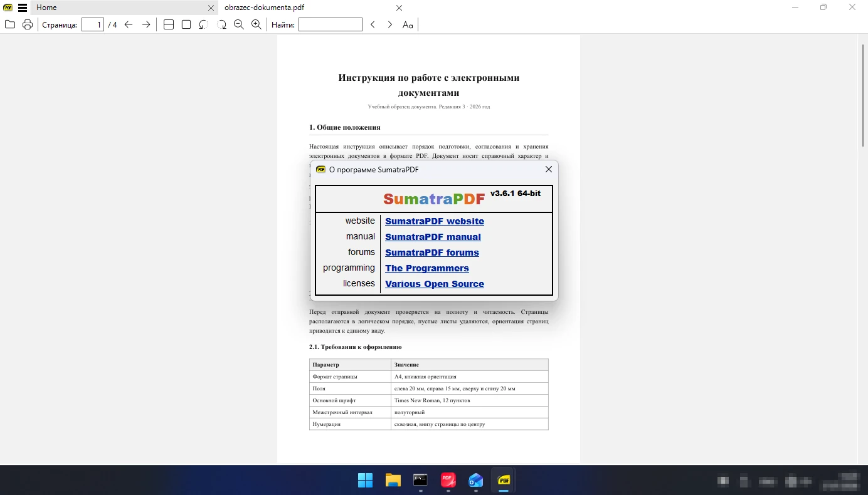Zoom in with the magnifier plus icon
This screenshot has width=868, height=495.
click(257, 24)
